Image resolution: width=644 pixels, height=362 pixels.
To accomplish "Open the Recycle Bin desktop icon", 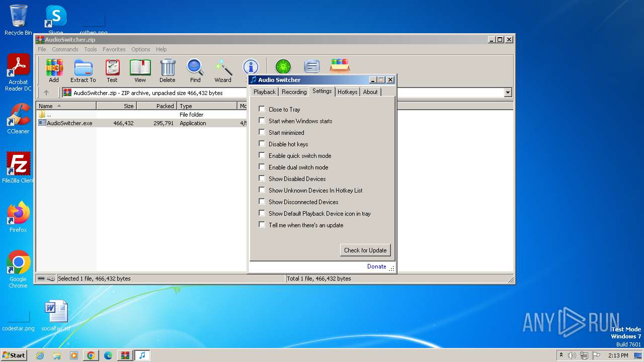I will click(x=18, y=20).
